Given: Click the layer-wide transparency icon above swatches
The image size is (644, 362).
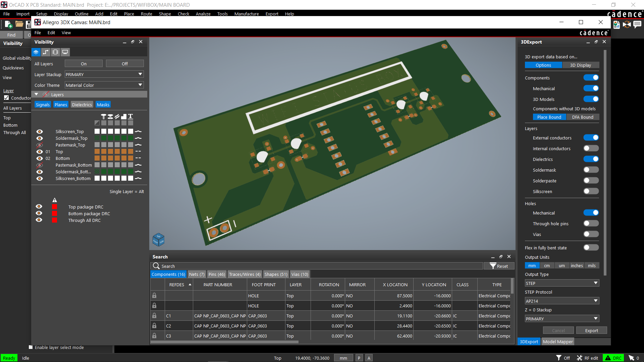Looking at the screenshot, I should tap(97, 123).
